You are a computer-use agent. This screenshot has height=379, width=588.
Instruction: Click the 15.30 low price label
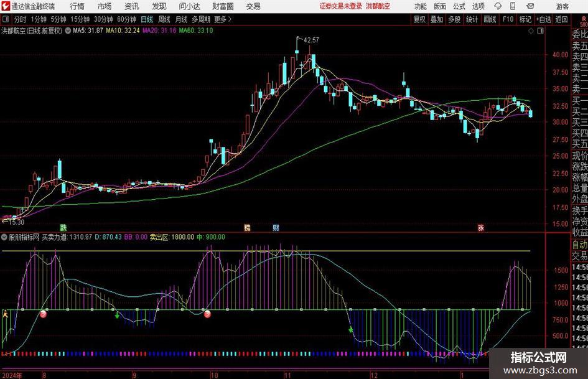(16, 222)
